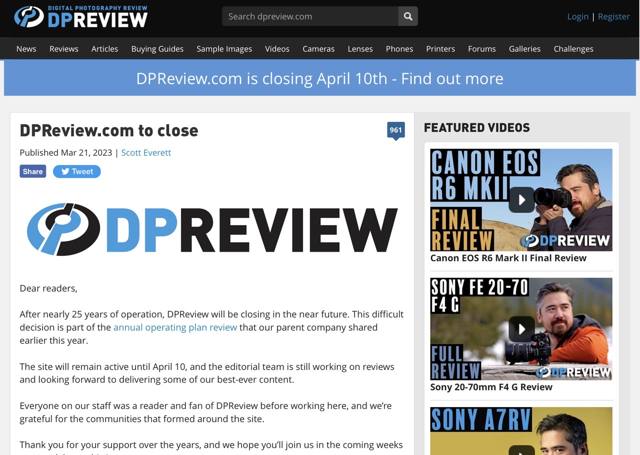Click the large DPReview article banner image

[x=212, y=229]
